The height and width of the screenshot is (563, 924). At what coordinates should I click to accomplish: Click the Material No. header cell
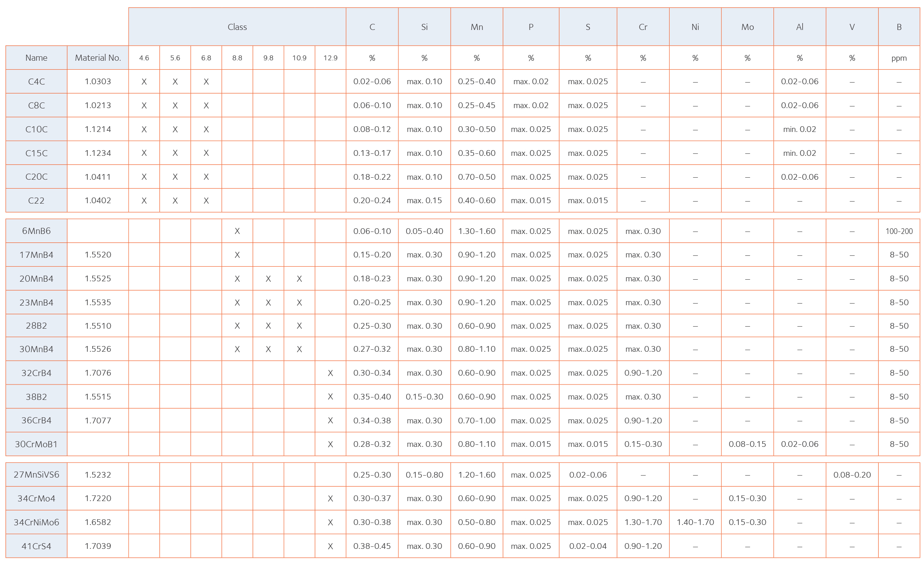(98, 58)
